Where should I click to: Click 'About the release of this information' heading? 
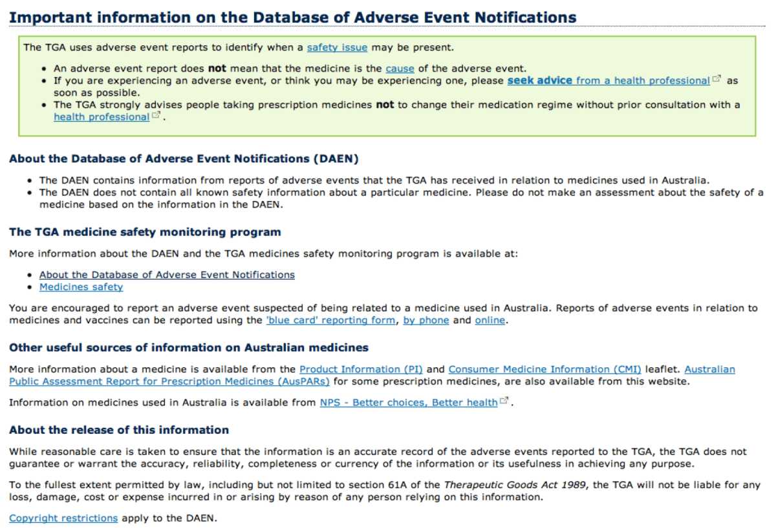[119, 430]
